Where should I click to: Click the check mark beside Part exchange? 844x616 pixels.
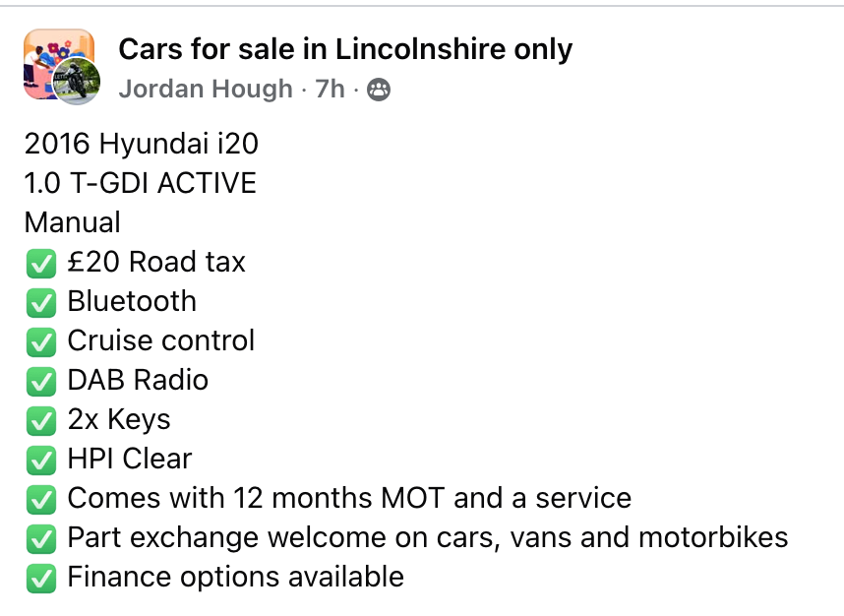(40, 538)
